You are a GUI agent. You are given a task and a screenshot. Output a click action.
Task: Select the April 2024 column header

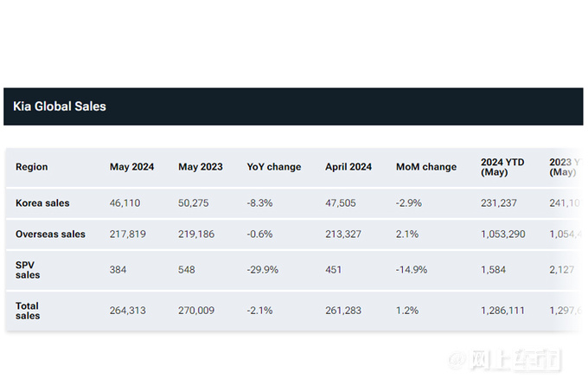pos(348,167)
